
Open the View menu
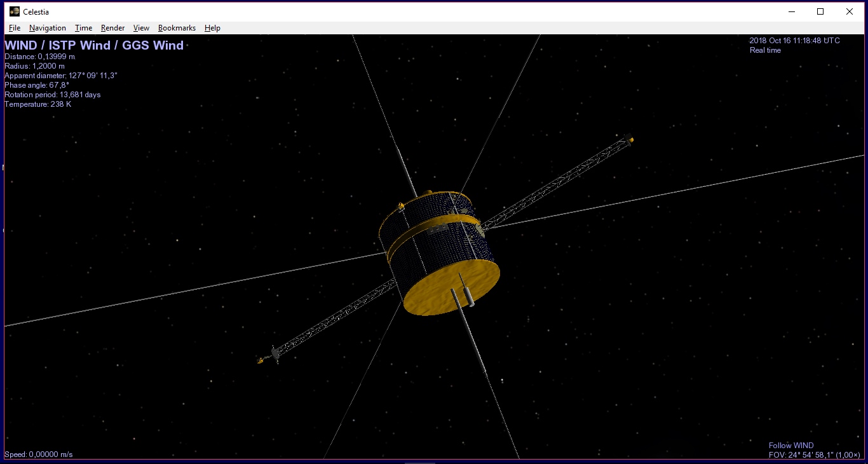pyautogui.click(x=141, y=28)
